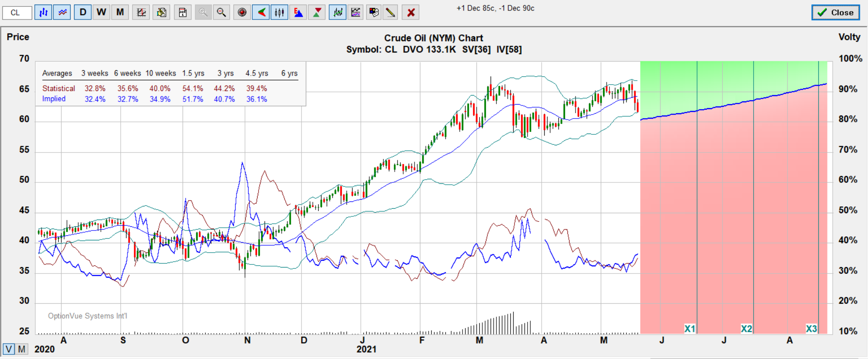Select the pencil drawing tool
The image size is (868, 359).
coord(390,12)
